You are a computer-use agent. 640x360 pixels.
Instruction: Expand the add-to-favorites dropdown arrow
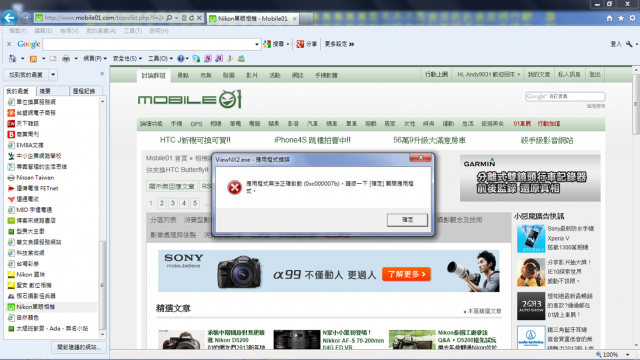click(53, 75)
